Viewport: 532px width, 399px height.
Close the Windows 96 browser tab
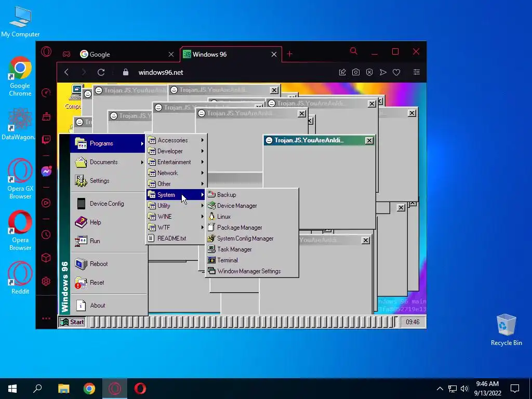[274, 54]
